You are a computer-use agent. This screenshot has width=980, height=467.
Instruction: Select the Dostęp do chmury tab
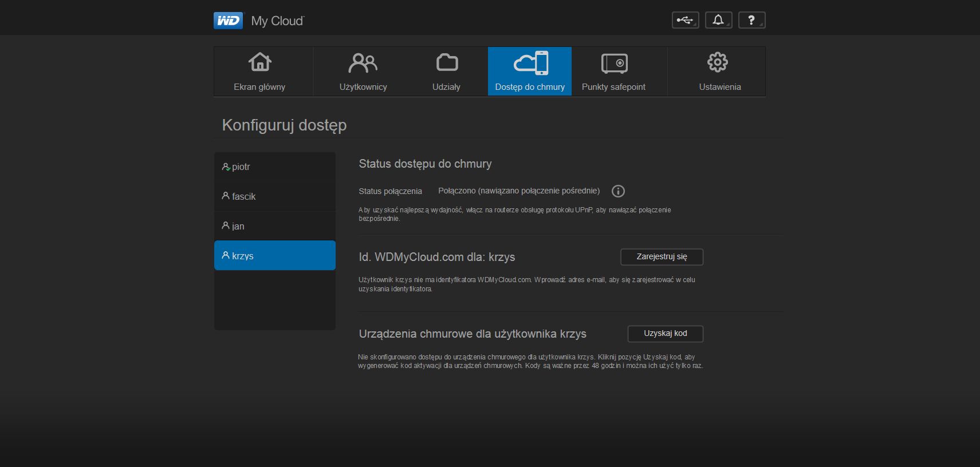click(530, 71)
